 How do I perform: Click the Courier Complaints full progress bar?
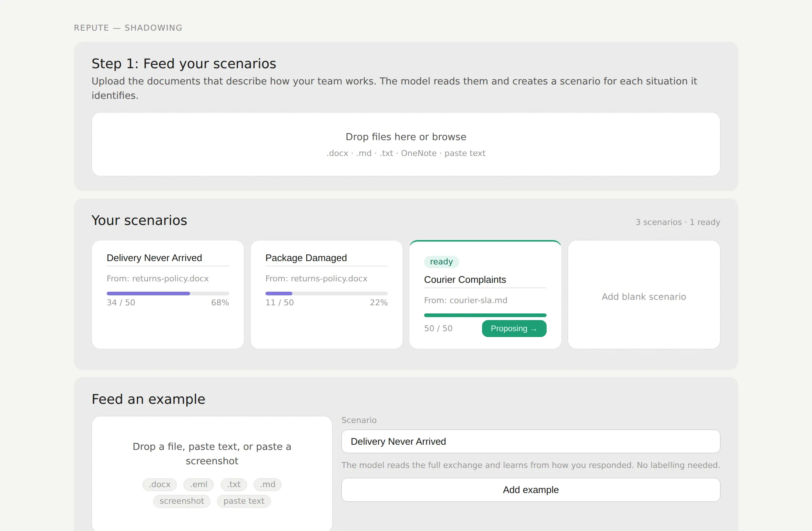coord(485,315)
